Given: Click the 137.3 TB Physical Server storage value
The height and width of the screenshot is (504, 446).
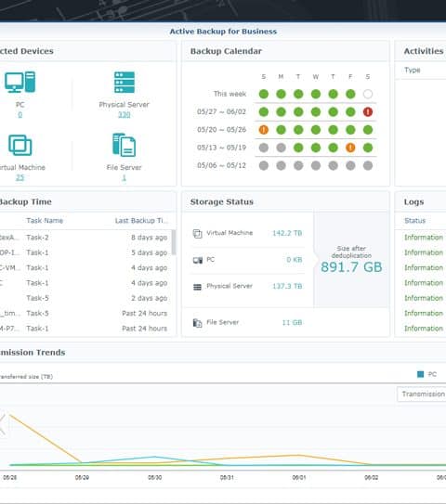Looking at the screenshot, I should pyautogui.click(x=287, y=286).
